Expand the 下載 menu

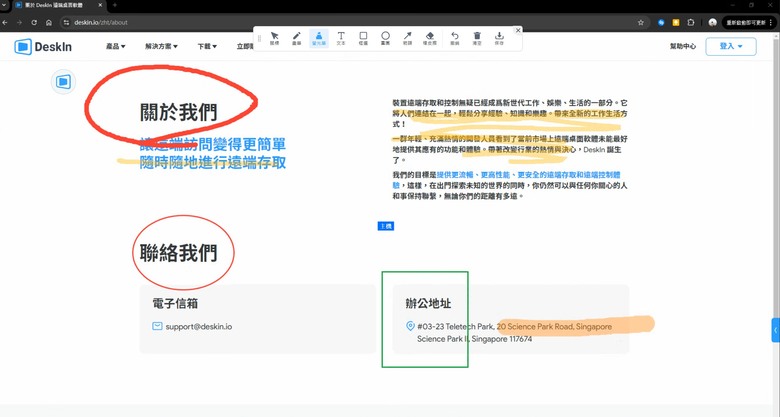coord(207,46)
